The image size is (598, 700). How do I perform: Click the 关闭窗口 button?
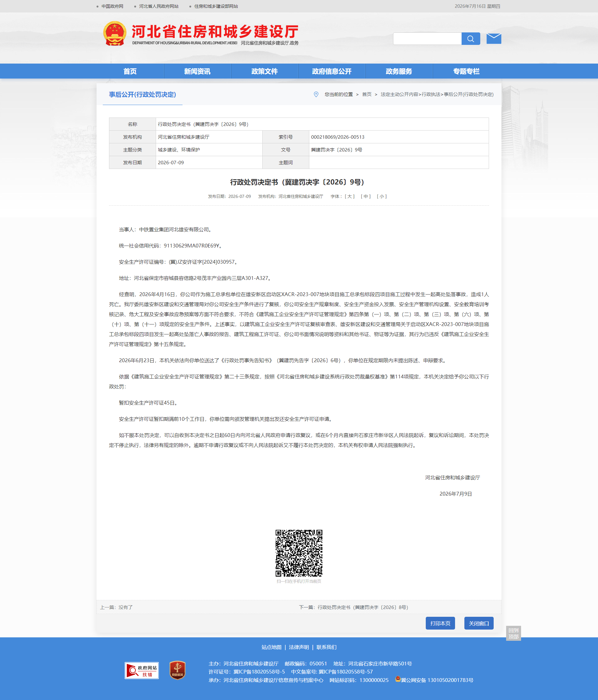(479, 623)
